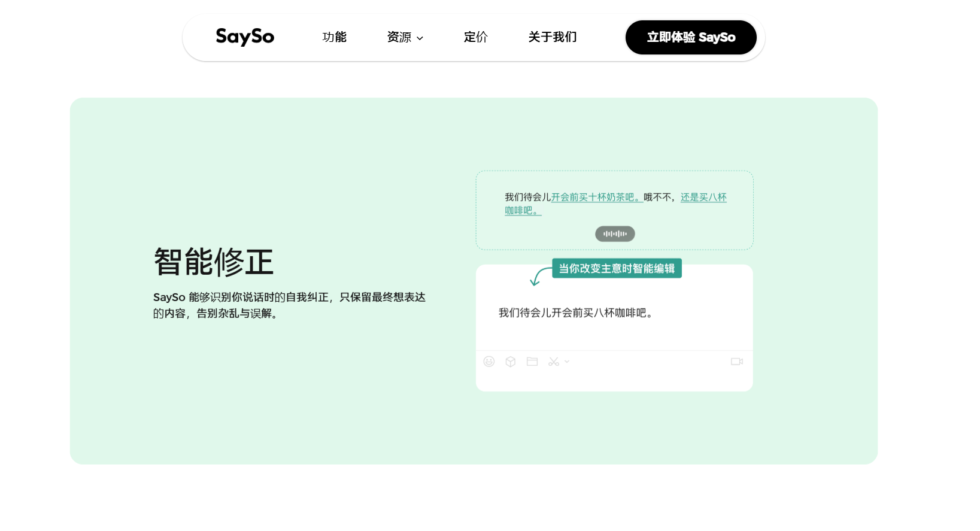Click the 3D cube icon
This screenshot has height=531, width=980.
click(x=511, y=362)
